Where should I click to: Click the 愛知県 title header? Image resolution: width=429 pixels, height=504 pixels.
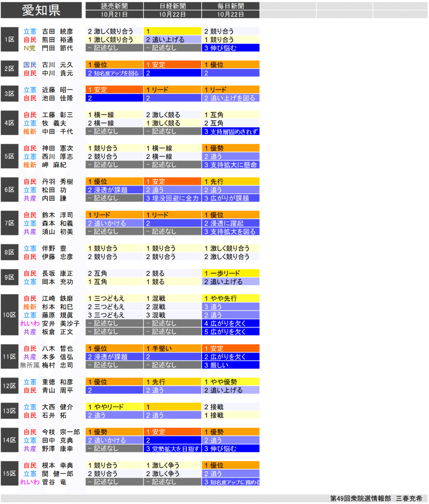tap(41, 10)
